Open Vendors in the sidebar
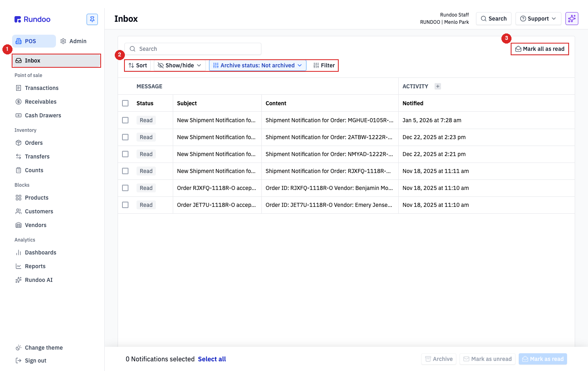The image size is (588, 371). [x=56, y=225]
